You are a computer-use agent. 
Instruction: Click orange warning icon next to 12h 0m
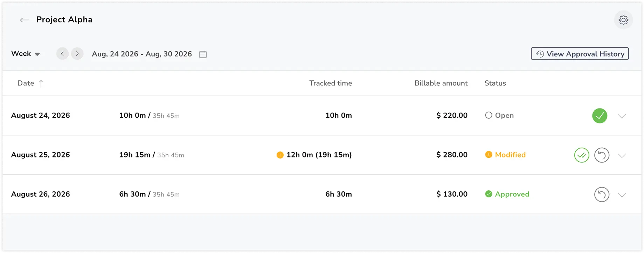[x=280, y=155]
